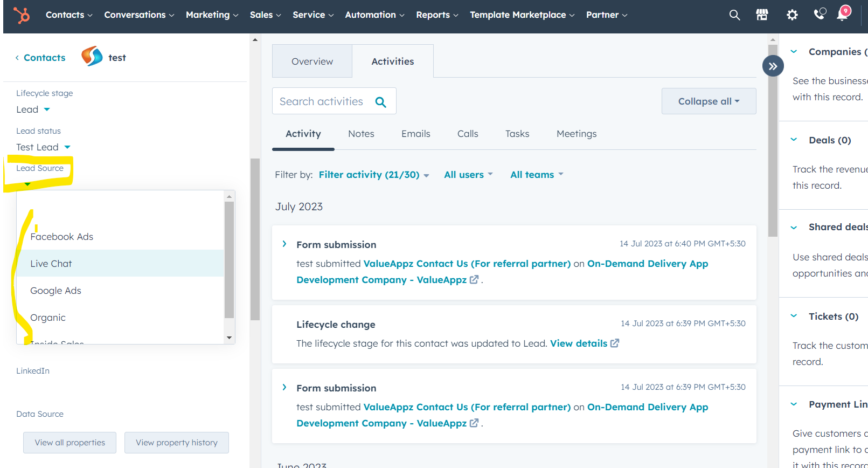Click View all properties button
This screenshot has height=468, width=868.
click(x=70, y=443)
